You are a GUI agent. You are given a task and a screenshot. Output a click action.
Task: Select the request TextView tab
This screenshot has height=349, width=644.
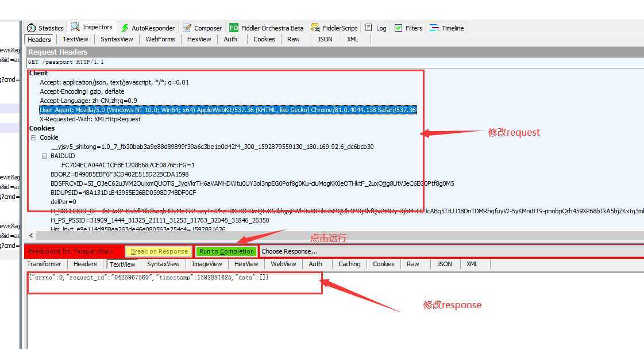pos(75,39)
